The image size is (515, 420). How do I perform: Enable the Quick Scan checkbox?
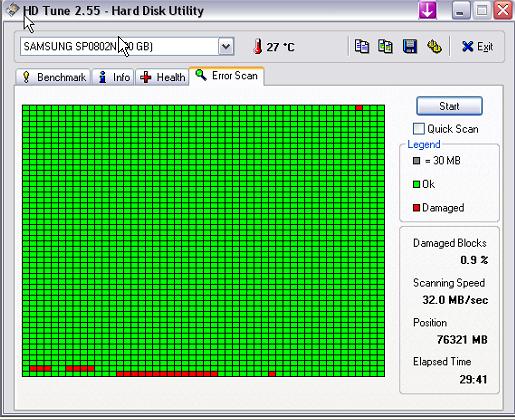[419, 129]
